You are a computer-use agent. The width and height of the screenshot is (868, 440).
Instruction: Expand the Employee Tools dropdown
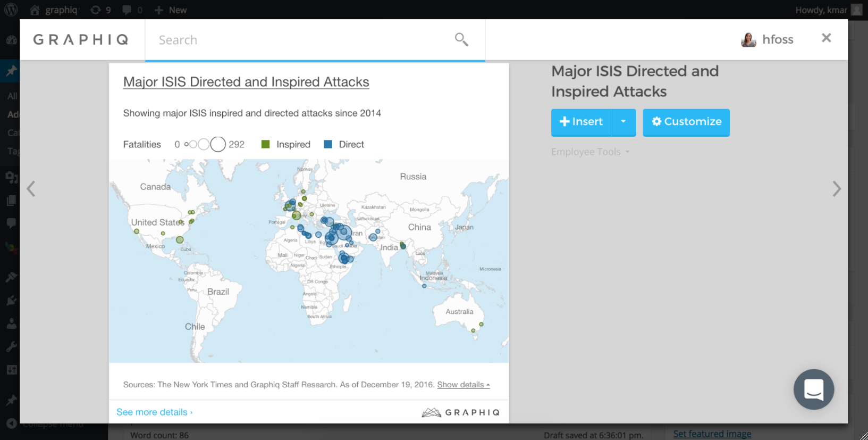590,152
